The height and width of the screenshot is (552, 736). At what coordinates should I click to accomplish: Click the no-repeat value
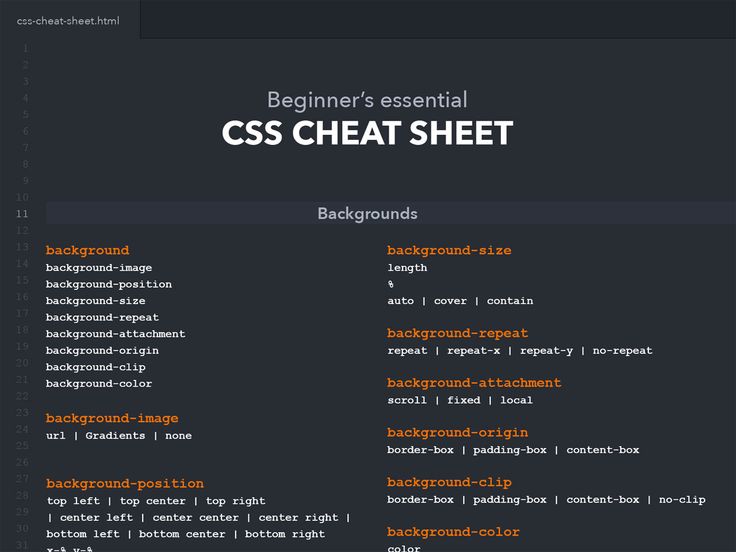coord(622,351)
